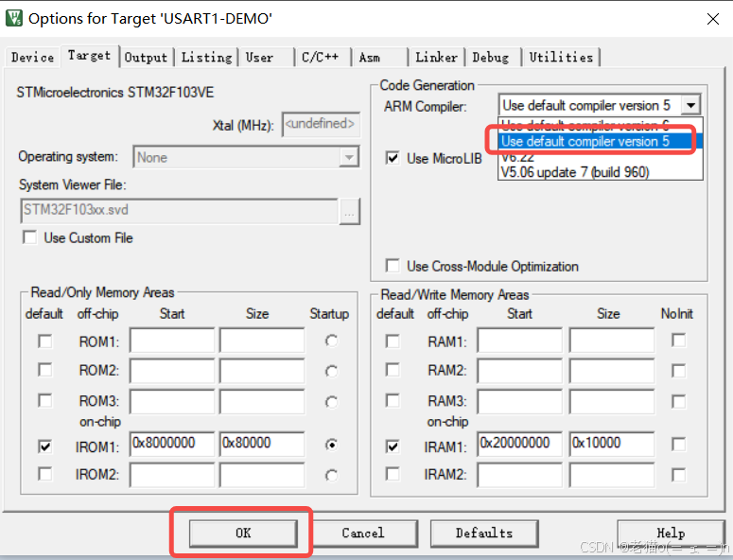733x560 pixels.
Task: Enable NoInit for IRAM2
Action: coord(679,475)
